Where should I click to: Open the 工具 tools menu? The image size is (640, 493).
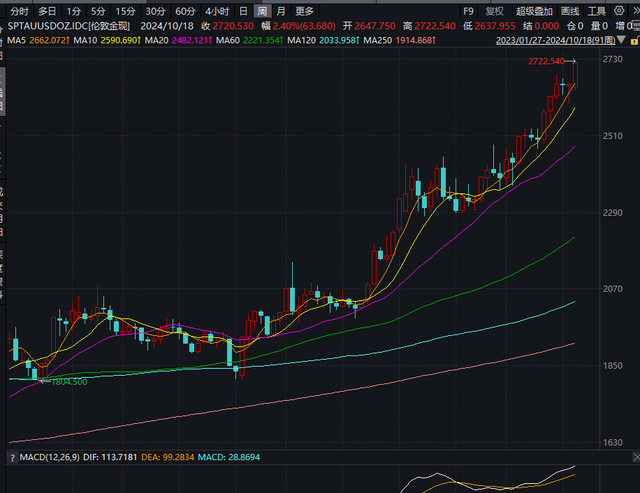596,11
